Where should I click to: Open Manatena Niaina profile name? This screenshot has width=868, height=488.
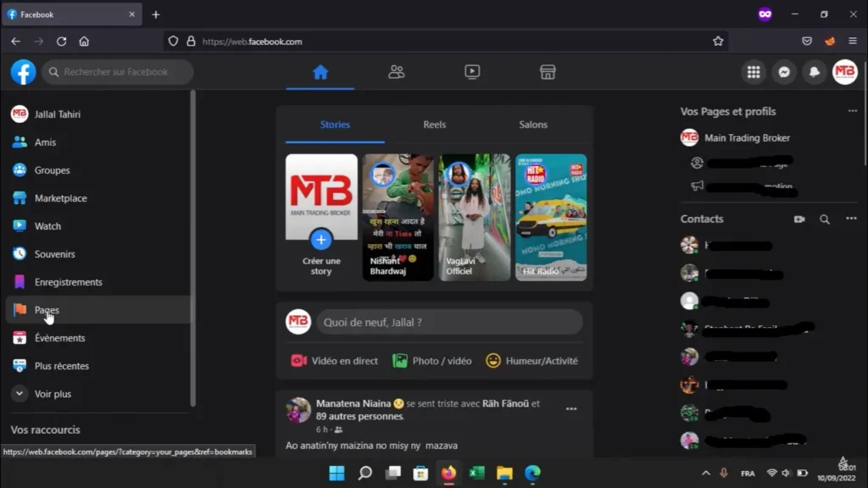tap(353, 403)
